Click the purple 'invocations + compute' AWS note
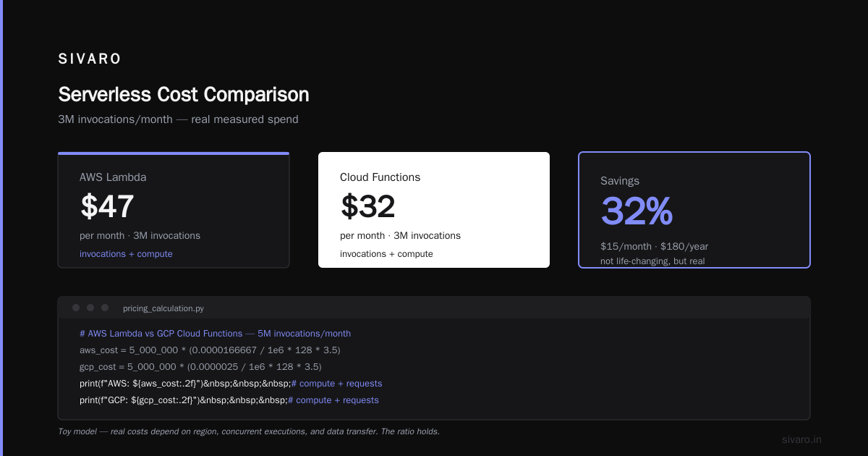Screen dimensions: 868x456 tap(126, 254)
